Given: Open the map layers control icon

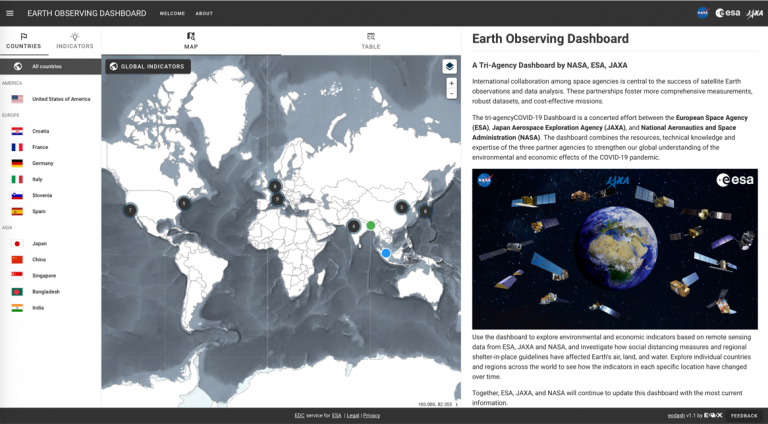Looking at the screenshot, I should coord(449,67).
